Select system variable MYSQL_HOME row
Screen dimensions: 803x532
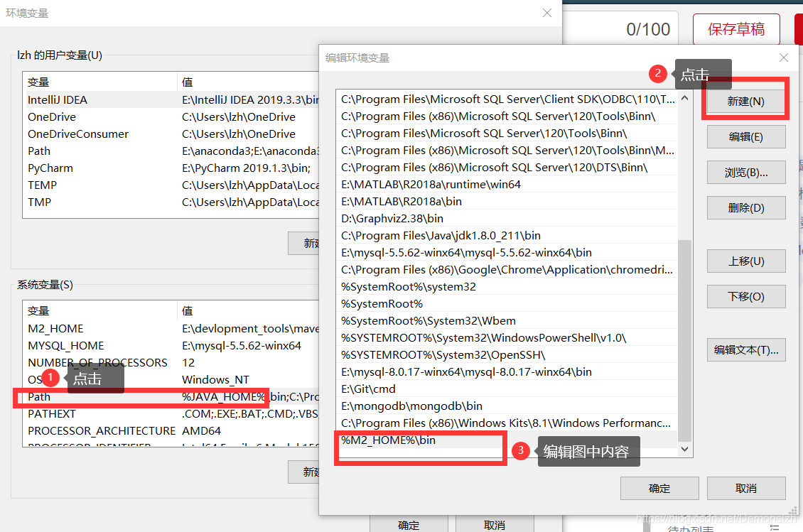(171, 346)
